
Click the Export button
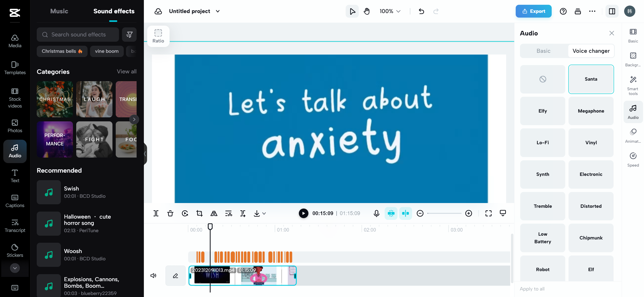533,11
